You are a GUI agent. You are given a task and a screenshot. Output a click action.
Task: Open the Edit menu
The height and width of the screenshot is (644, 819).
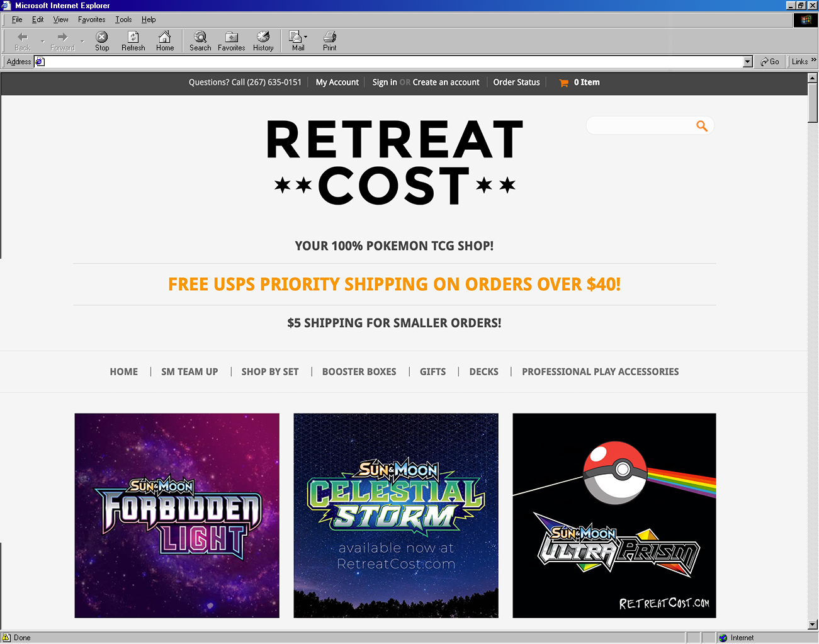[x=38, y=20]
